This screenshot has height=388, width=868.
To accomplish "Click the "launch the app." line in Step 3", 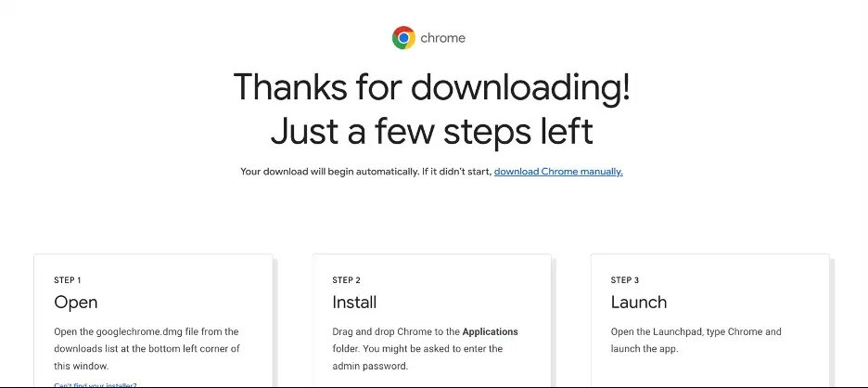I will click(645, 349).
